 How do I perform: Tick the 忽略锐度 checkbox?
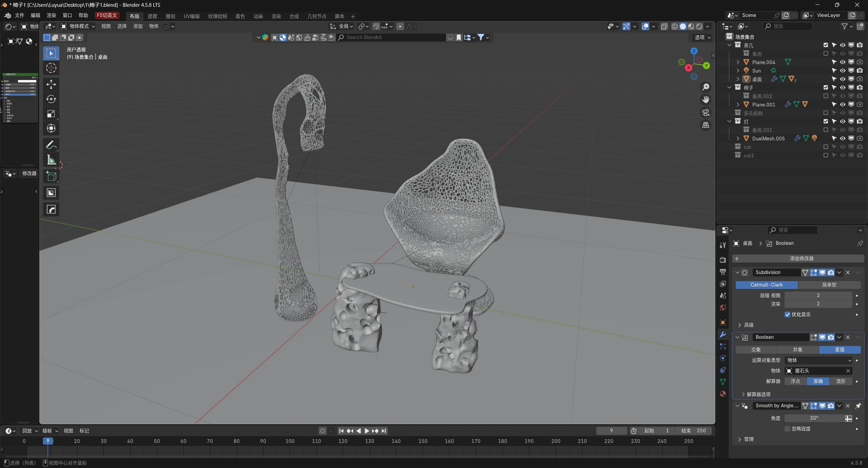pos(787,429)
